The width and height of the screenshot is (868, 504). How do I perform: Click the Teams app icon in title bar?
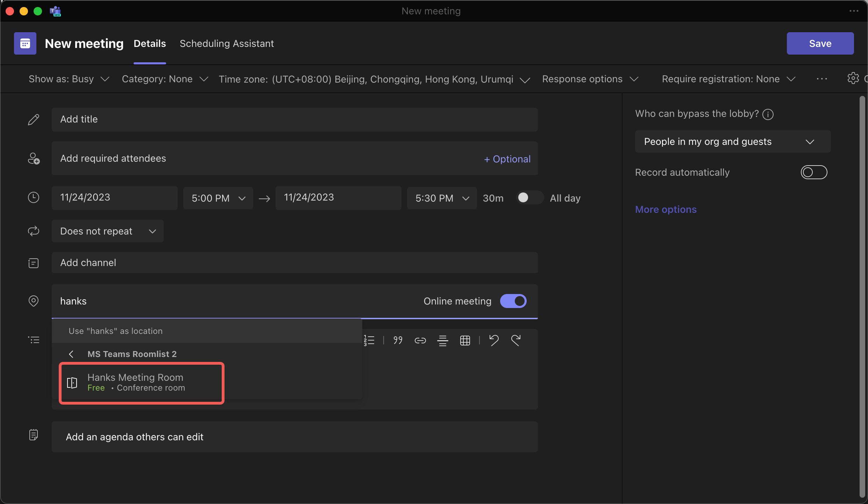[x=55, y=11]
